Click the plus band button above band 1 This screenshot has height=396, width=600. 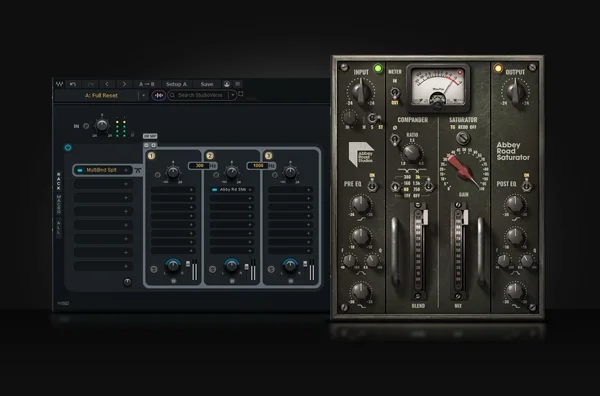(x=153, y=145)
